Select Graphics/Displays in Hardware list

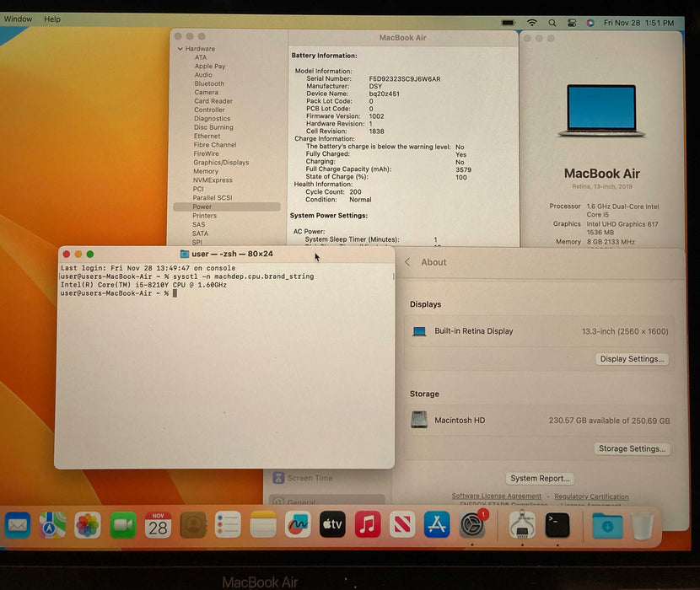[x=221, y=163]
